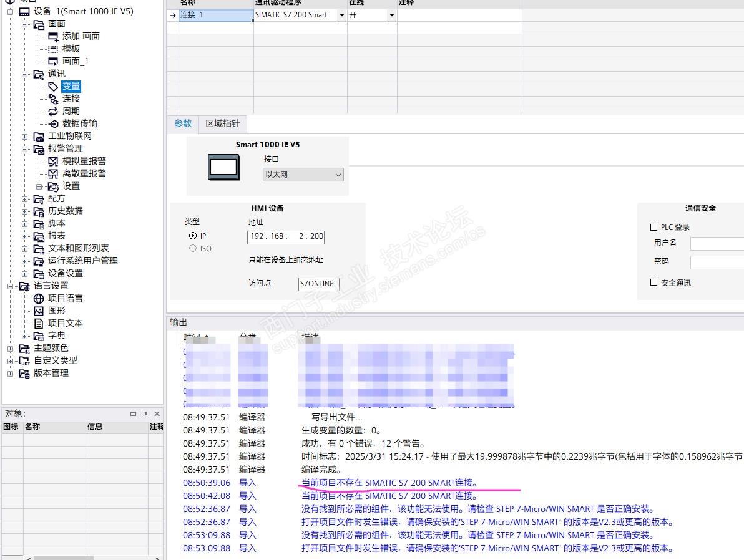Image resolution: width=744 pixels, height=560 pixels.
Task: Collapse the 报警管理 tree node
Action: (25, 149)
